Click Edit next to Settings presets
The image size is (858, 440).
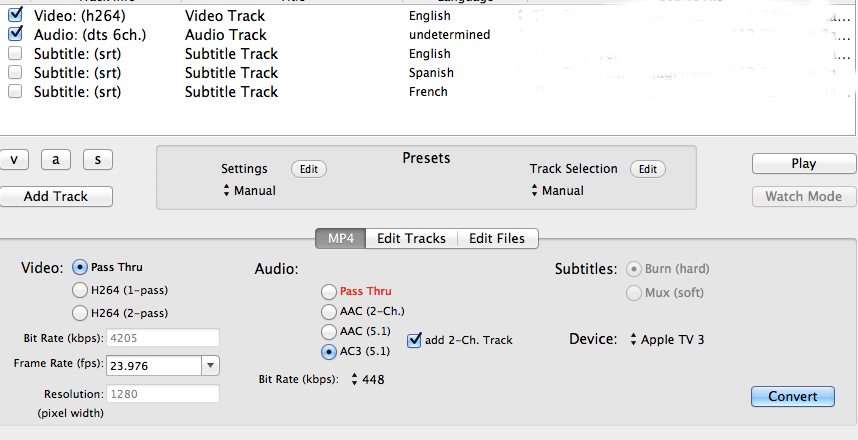(x=308, y=169)
